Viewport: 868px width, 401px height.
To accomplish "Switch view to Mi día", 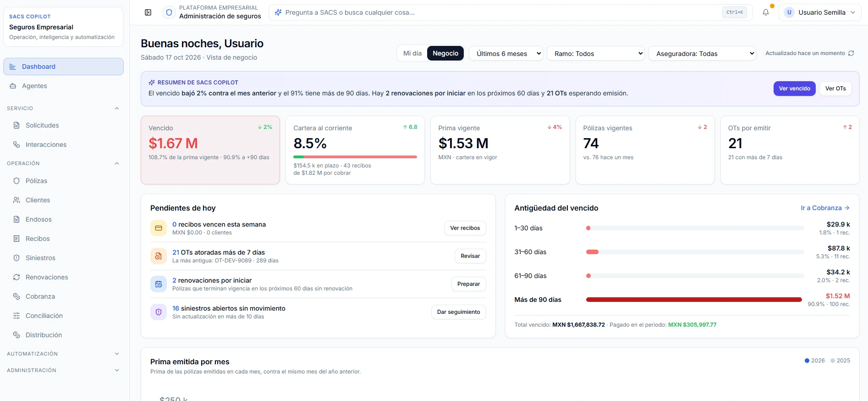I will (412, 53).
